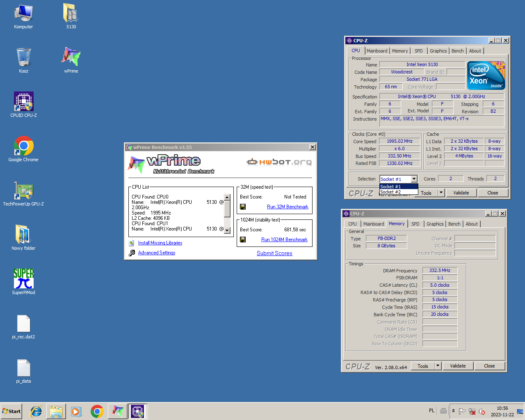Open Windows Media Player from taskbar

click(76, 411)
